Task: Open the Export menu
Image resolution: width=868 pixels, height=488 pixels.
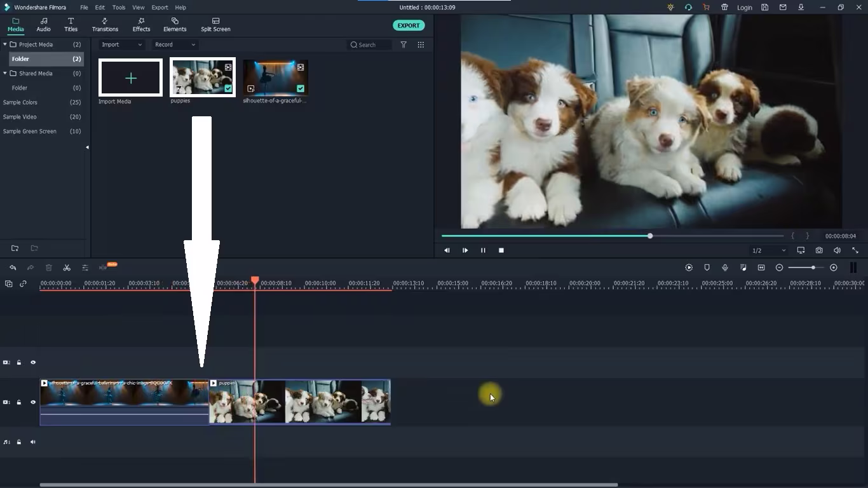Action: pos(159,8)
